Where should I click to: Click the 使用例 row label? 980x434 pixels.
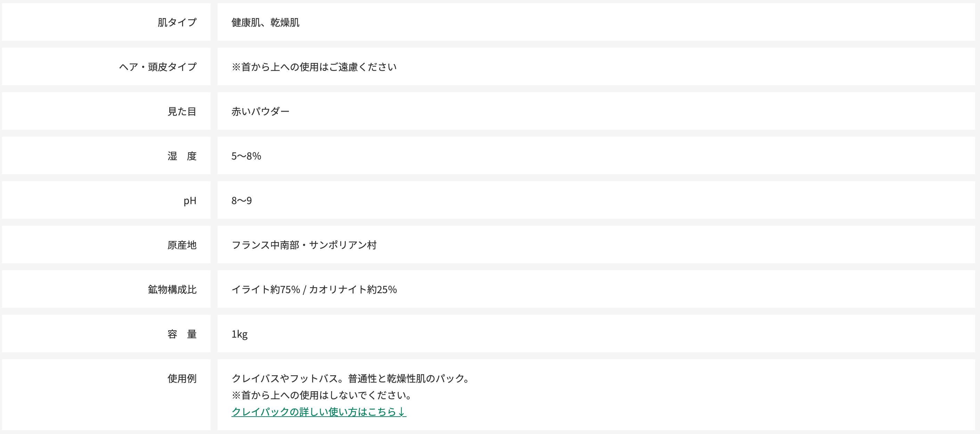182,378
